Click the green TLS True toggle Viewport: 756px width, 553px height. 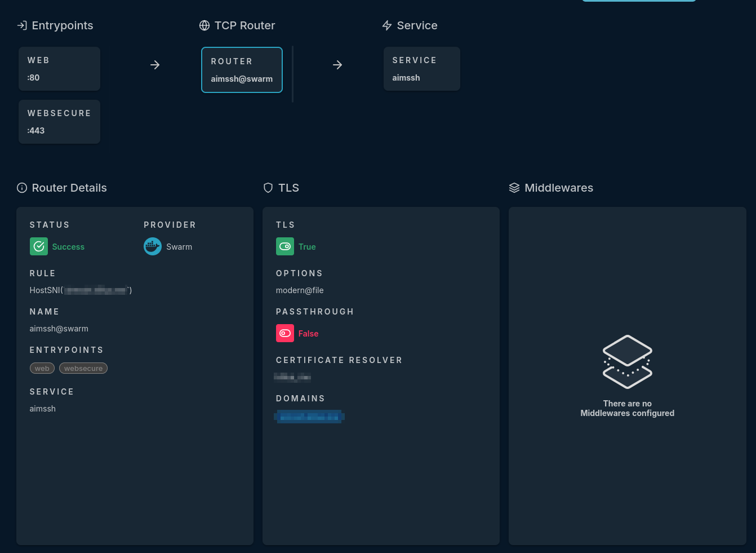(x=285, y=246)
